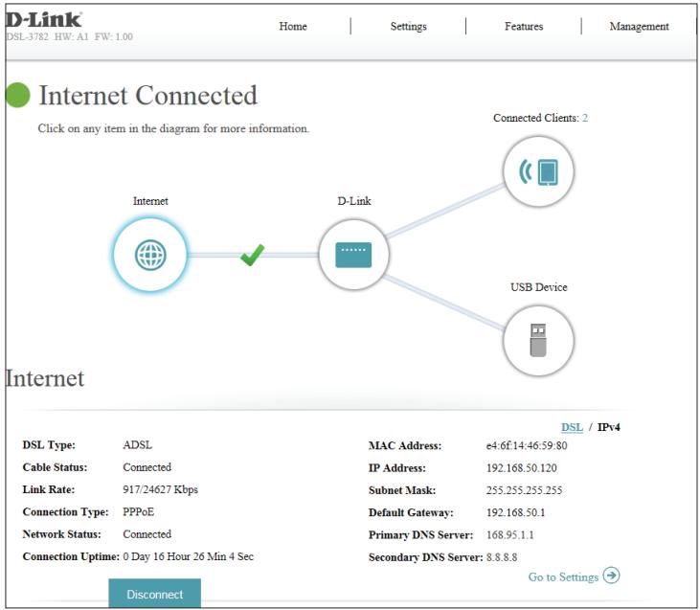Click the Network Status Connected value

tap(147, 534)
